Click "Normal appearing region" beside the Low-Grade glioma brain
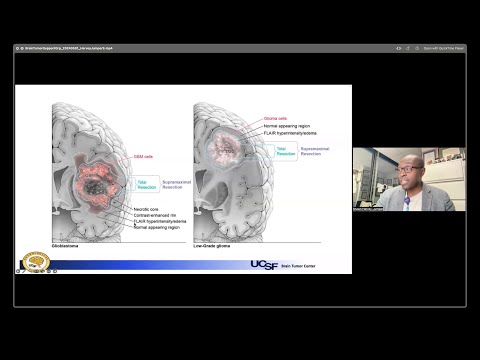 287,126
